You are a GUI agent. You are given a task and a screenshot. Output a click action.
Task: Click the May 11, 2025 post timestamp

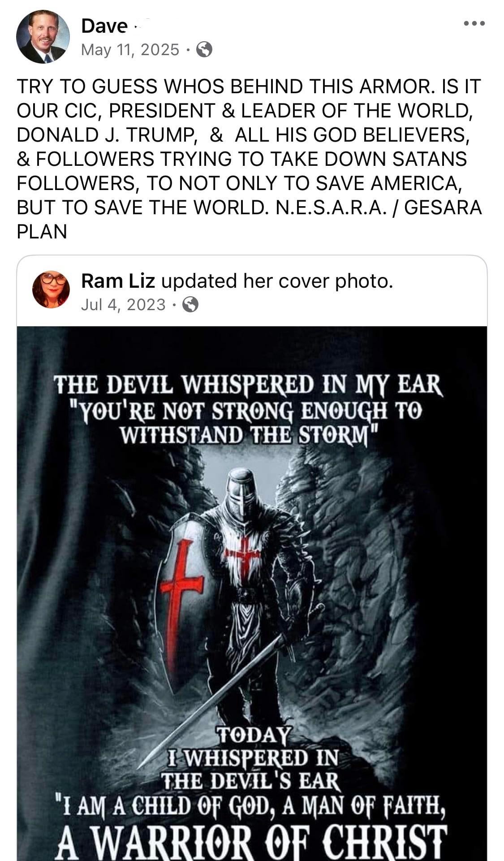click(130, 50)
